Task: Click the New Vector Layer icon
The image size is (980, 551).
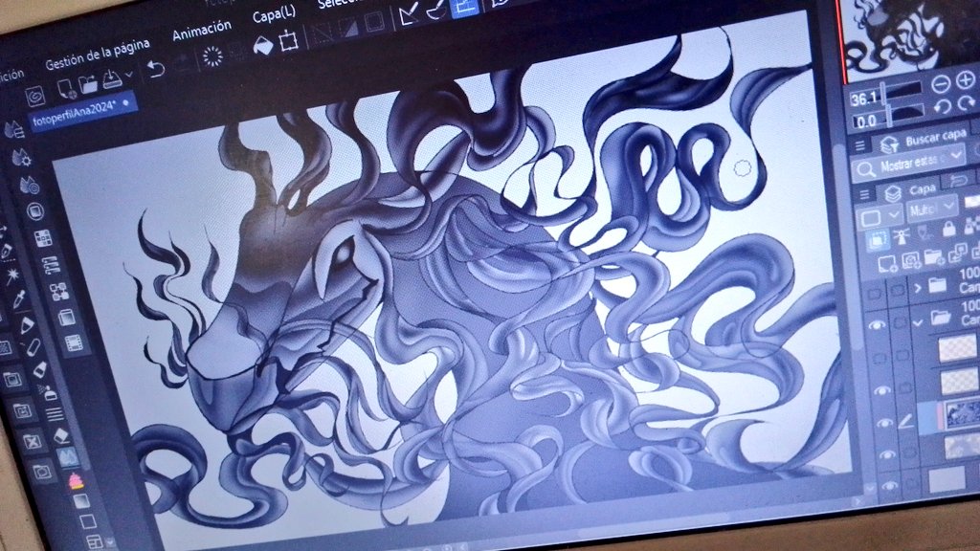Action: click(911, 260)
